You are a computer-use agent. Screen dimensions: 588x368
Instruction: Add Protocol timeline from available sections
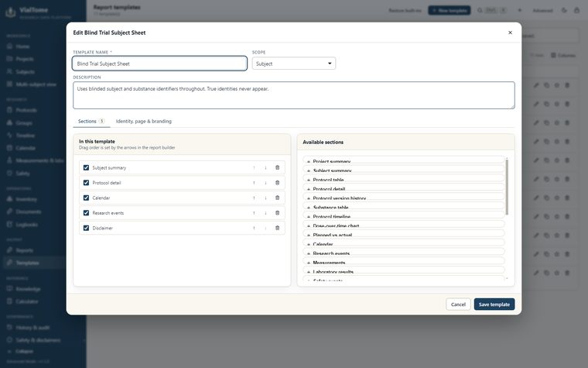point(404,215)
